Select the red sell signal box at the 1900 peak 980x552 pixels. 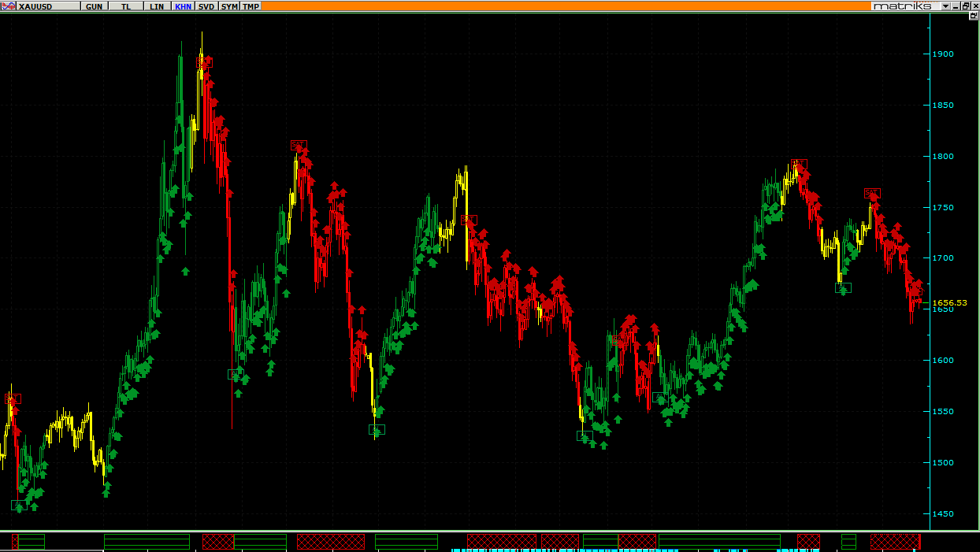pos(205,62)
